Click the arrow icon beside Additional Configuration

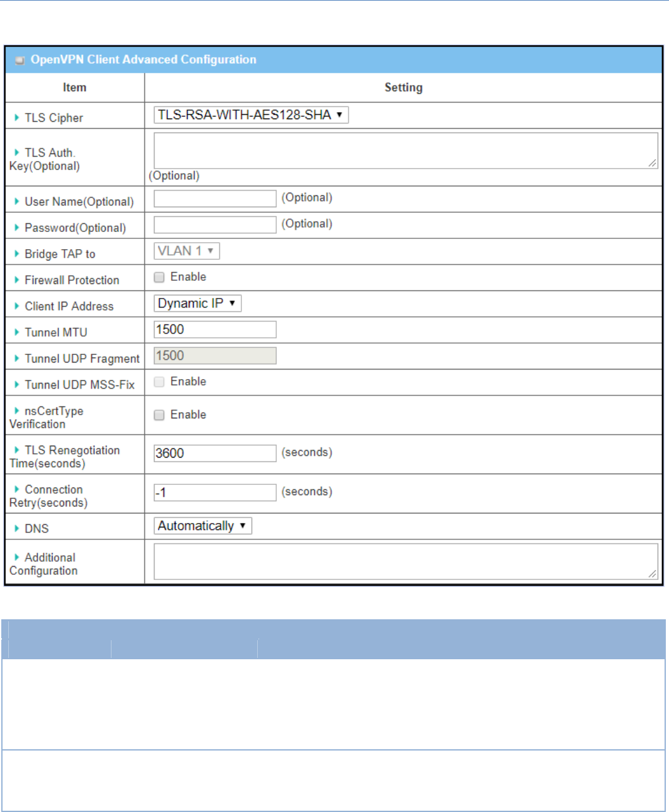pos(16,557)
